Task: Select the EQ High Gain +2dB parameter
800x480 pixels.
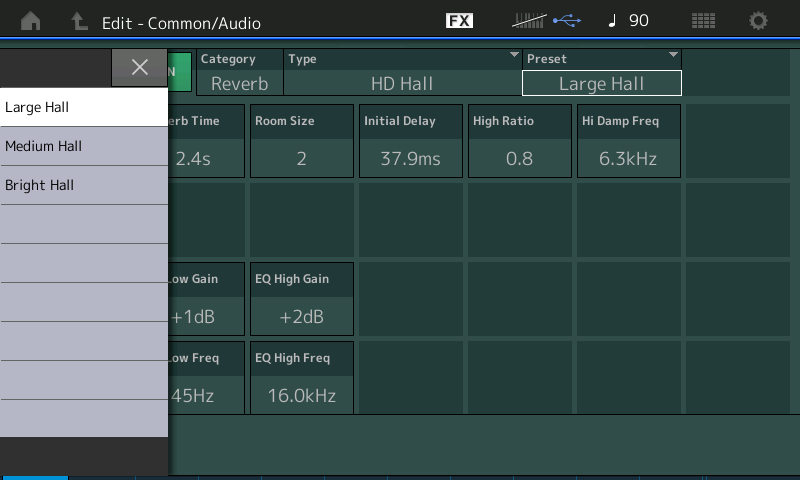Action: point(302,299)
